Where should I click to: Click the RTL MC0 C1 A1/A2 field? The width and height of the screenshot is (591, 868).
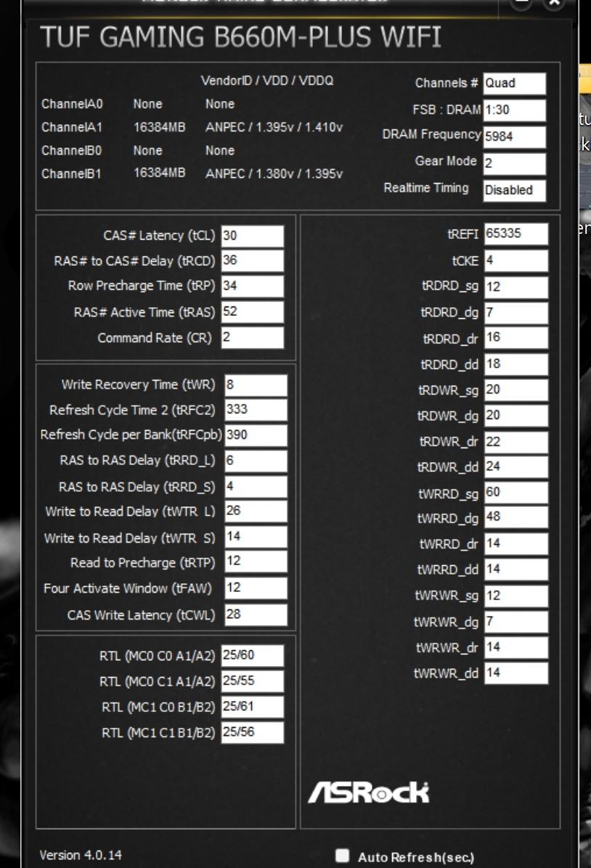click(253, 681)
